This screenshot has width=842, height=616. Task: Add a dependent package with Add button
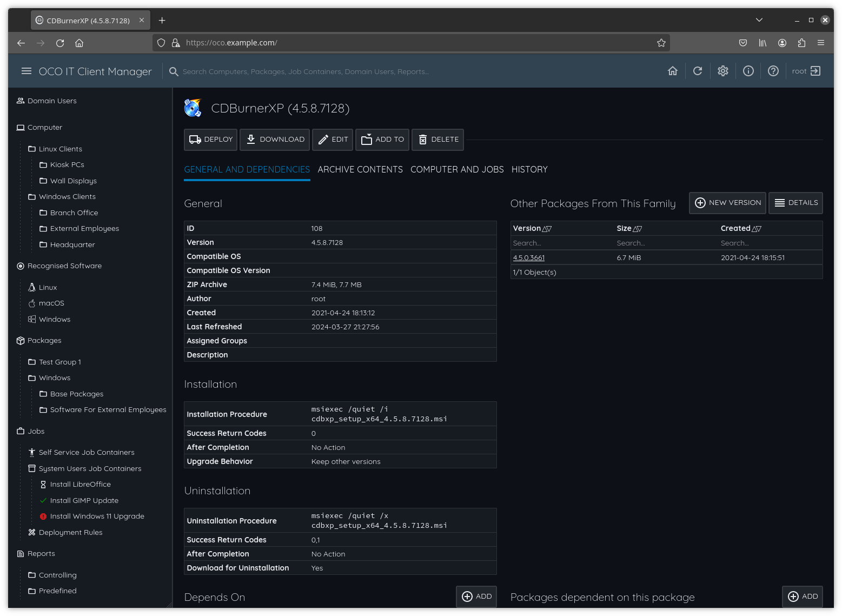pyautogui.click(x=803, y=597)
